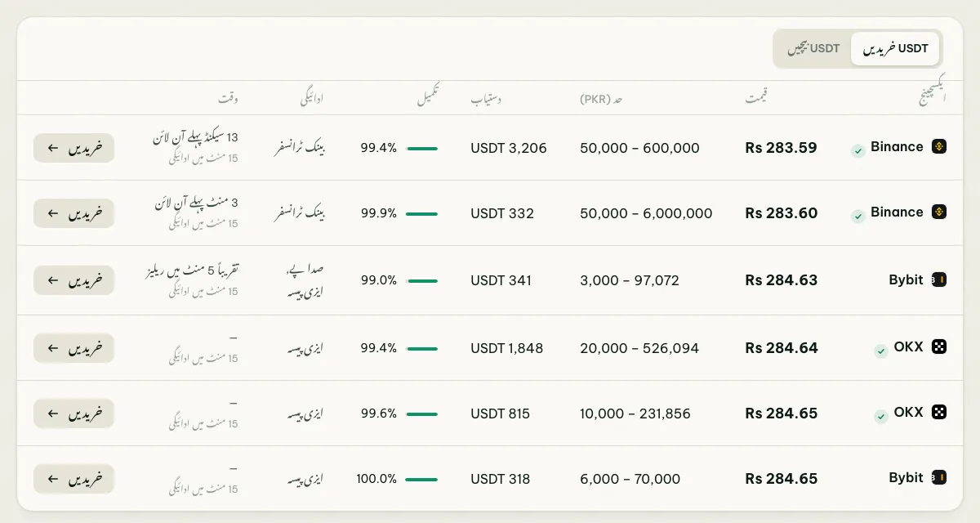Click the available amount USDT 341
Image resolution: width=980 pixels, height=523 pixels.
click(x=501, y=280)
